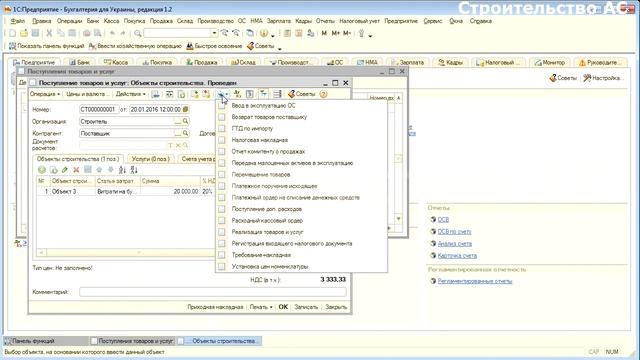Click the Enter-based-on toolbar dropdown button
Screen dimensions: 640x360
(222, 94)
